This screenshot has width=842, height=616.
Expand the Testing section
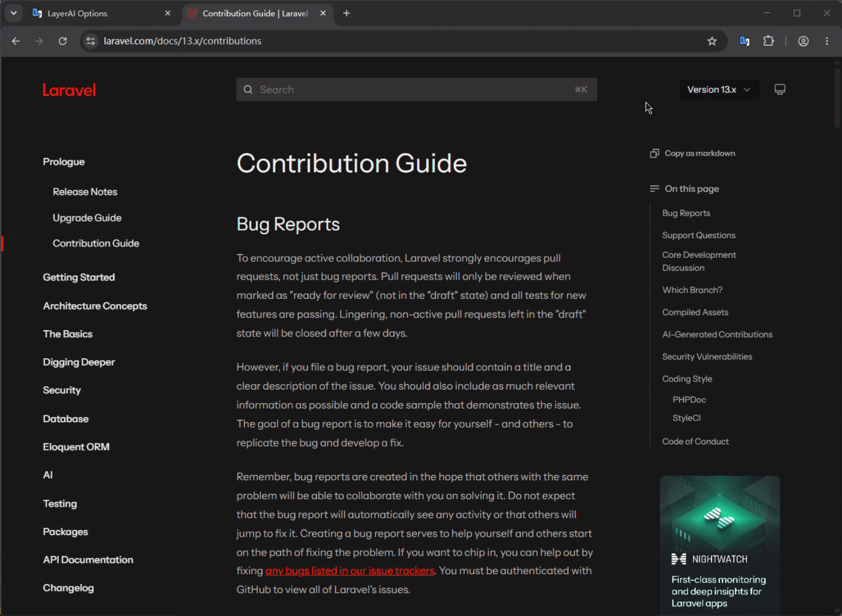(x=60, y=504)
